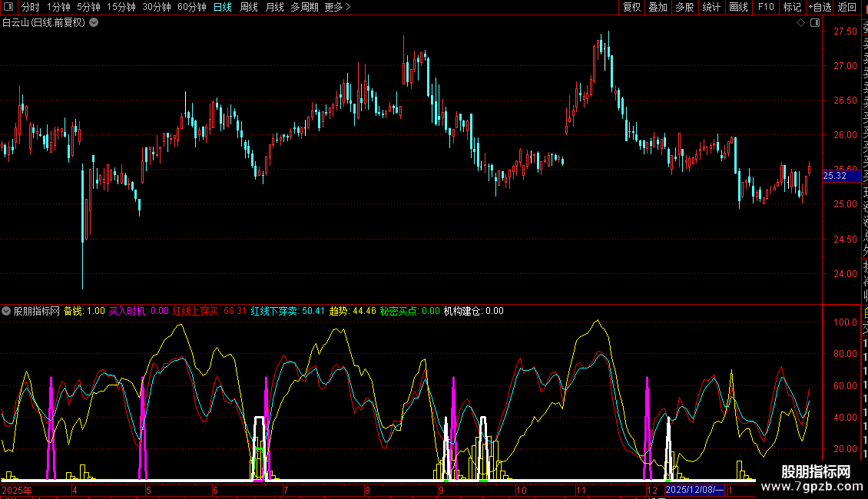This screenshot has height=499, width=868.
Task: Click the 股朋指标网 indicator name
Action: (x=37, y=312)
